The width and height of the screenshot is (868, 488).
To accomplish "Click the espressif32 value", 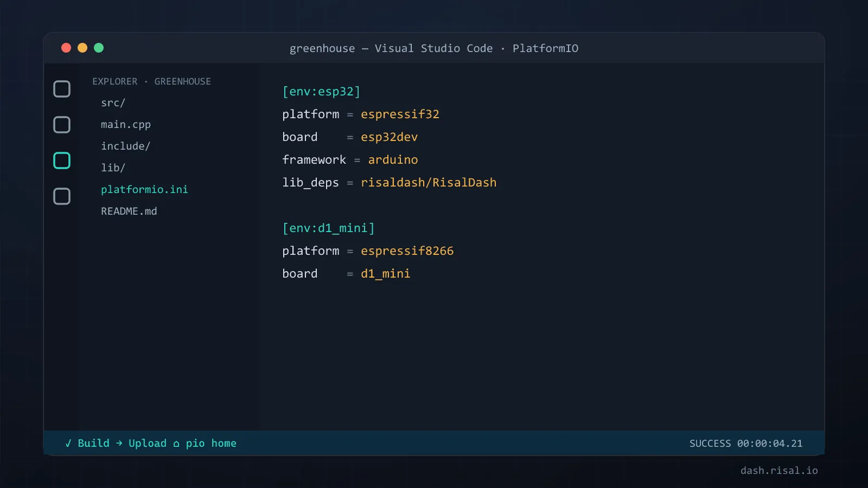I will [x=400, y=114].
